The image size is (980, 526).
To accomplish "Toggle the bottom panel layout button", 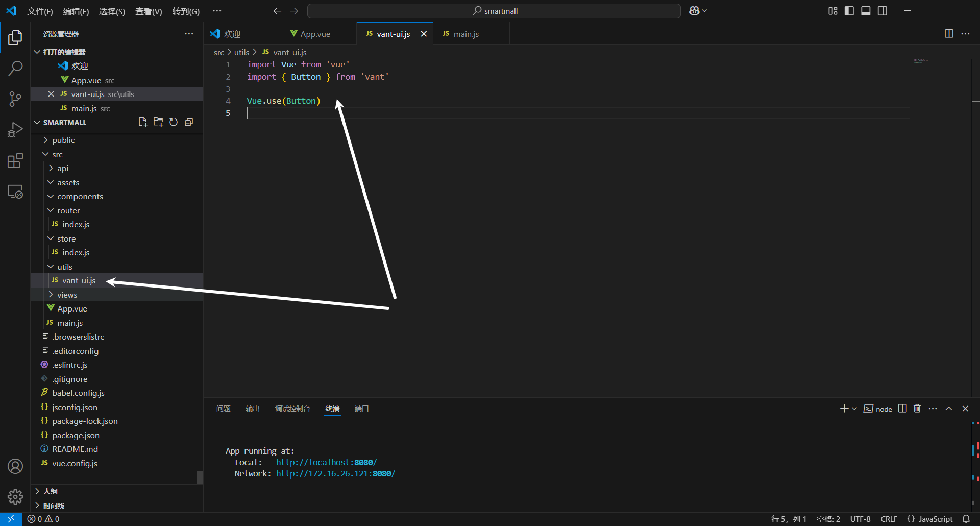I will click(866, 11).
